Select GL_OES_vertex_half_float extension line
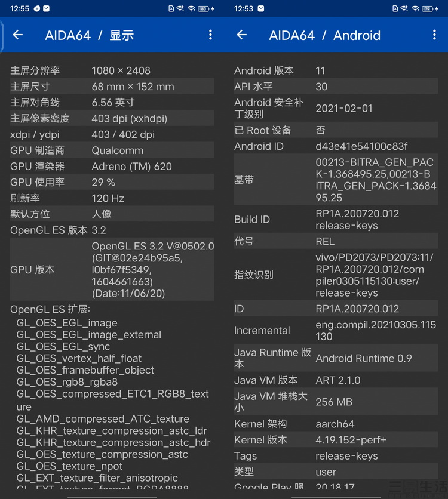This screenshot has width=448, height=499. point(79,358)
